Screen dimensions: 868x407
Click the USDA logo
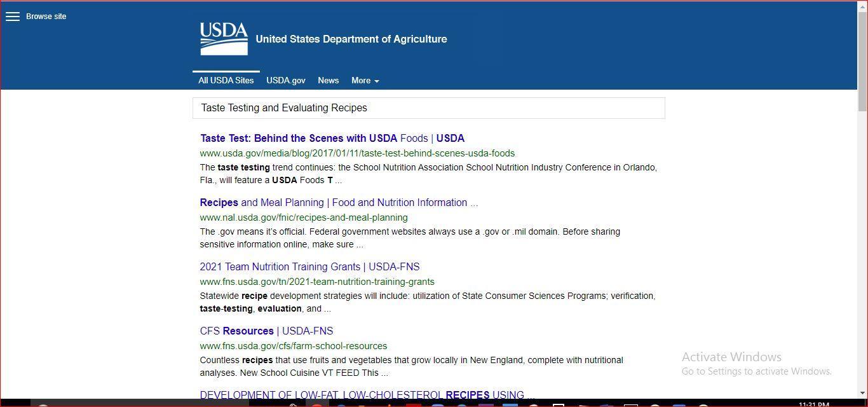224,39
